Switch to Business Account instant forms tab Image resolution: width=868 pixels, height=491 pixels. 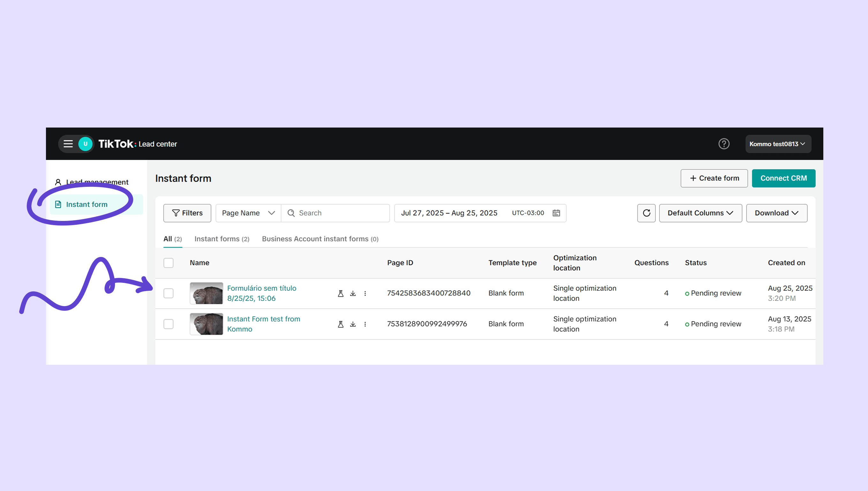pyautogui.click(x=320, y=239)
